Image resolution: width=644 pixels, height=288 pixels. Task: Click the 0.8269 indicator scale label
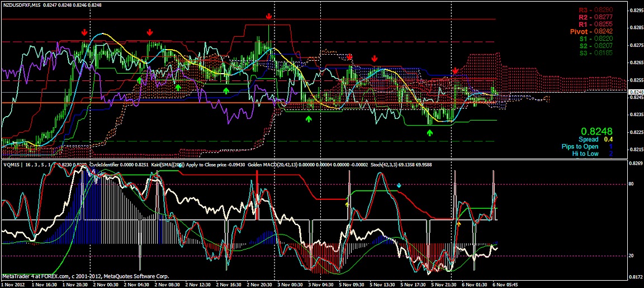(x=635, y=164)
